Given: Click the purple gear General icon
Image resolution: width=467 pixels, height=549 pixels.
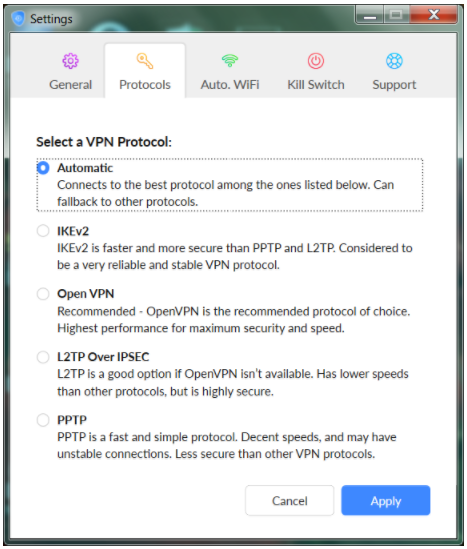Looking at the screenshot, I should click(70, 61).
